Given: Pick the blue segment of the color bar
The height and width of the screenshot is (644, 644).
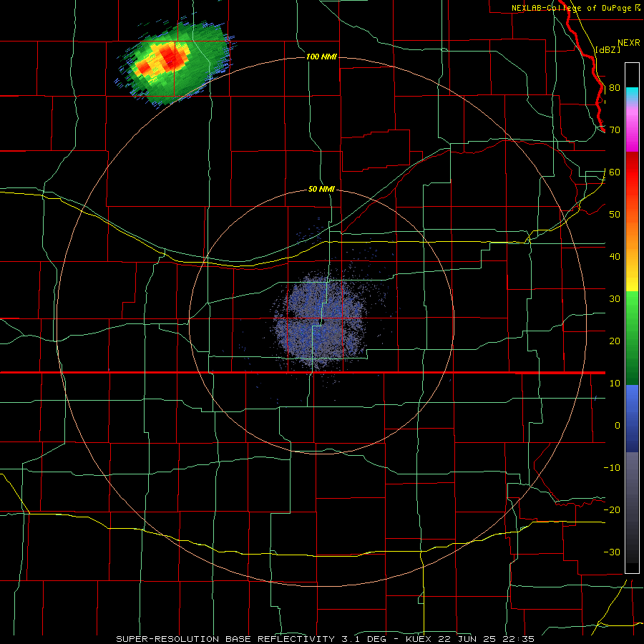Looking at the screenshot, I should 632,418.
